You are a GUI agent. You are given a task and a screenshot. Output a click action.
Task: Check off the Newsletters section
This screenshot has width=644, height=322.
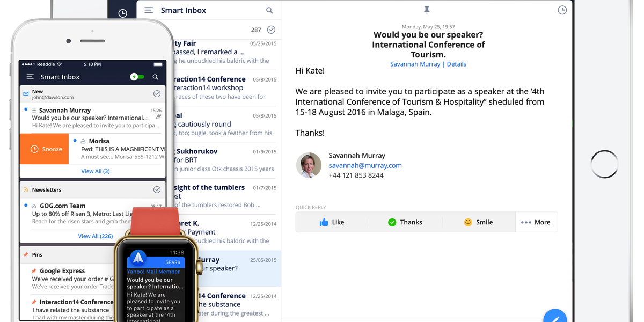pyautogui.click(x=157, y=189)
